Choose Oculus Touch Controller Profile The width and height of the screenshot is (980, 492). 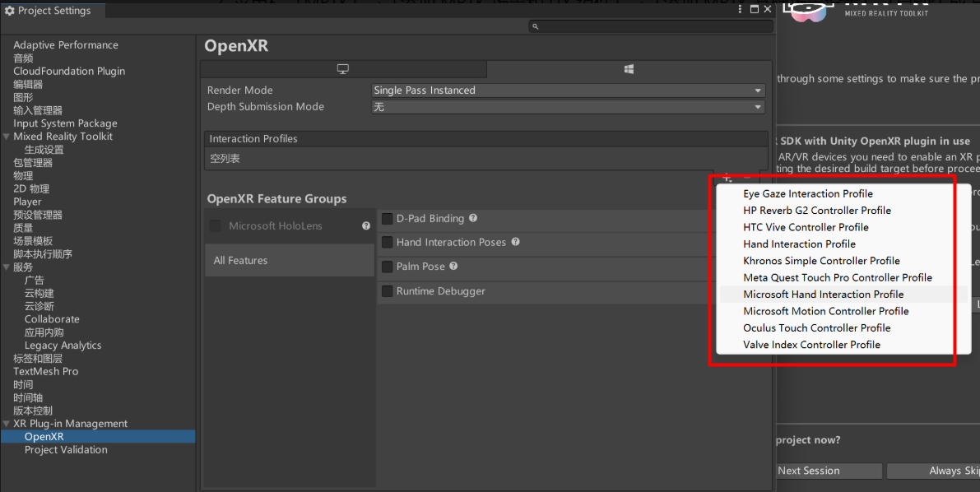pyautogui.click(x=817, y=328)
